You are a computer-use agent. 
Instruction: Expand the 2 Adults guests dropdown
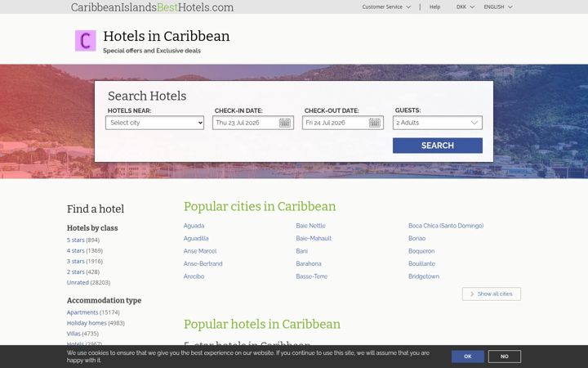click(438, 123)
